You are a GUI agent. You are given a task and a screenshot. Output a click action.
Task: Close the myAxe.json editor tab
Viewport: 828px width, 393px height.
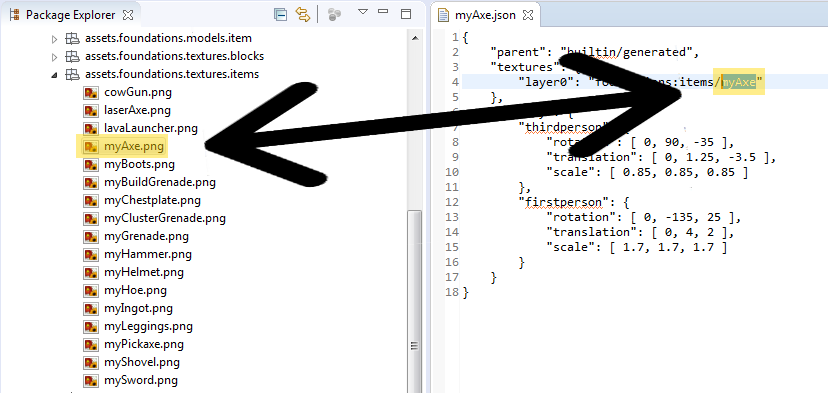click(527, 15)
